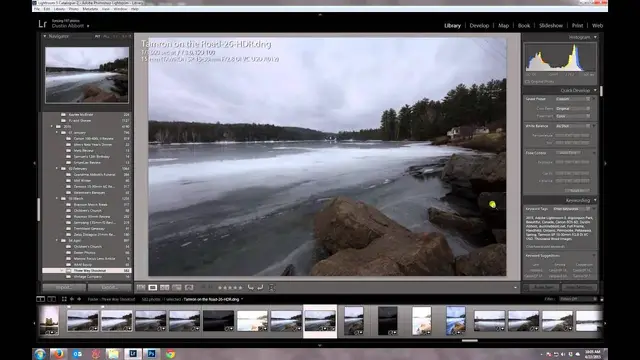The image size is (640, 360).
Task: Open Crop Ratio dropdown
Action: point(573,109)
